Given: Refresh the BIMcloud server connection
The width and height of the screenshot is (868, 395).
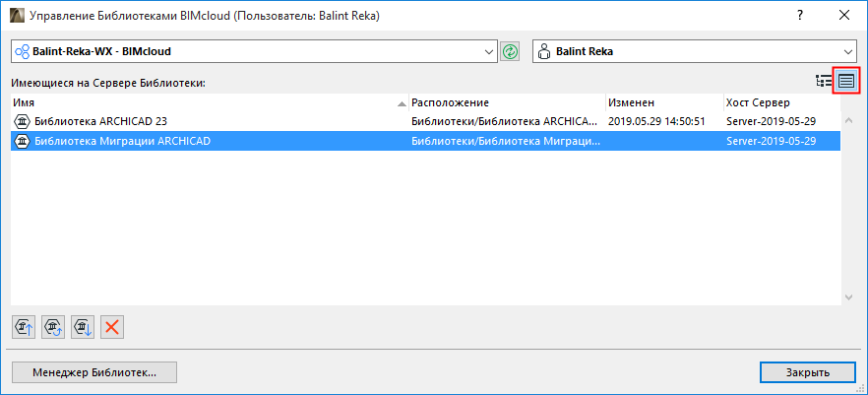Looking at the screenshot, I should point(510,51).
